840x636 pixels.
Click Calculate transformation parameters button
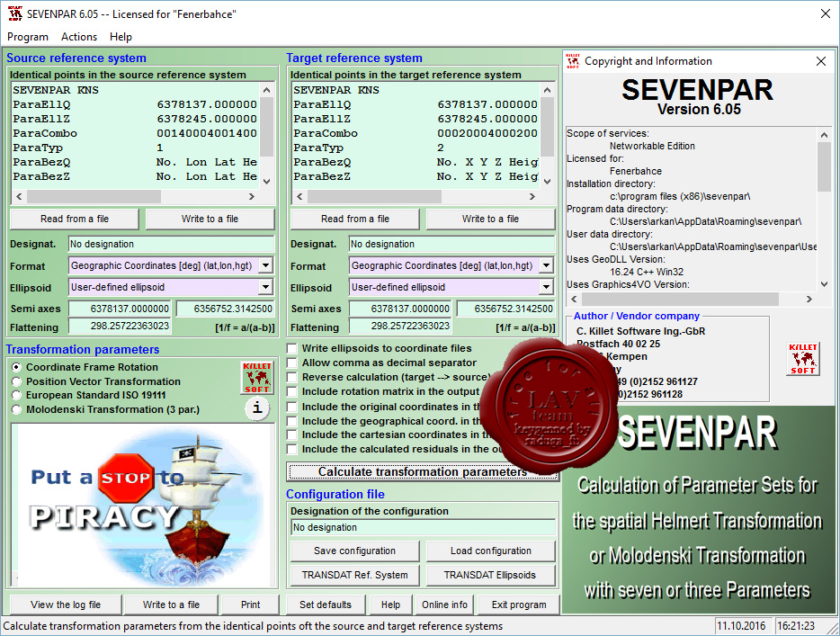[x=423, y=471]
